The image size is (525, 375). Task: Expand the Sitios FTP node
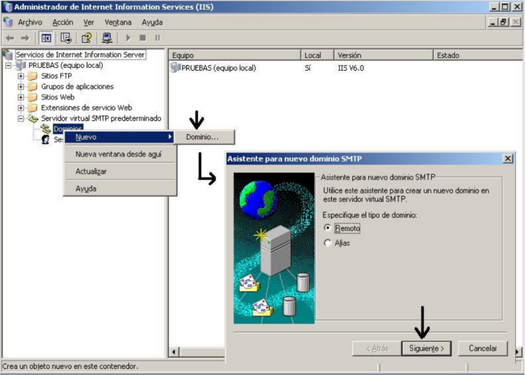pyautogui.click(x=21, y=76)
